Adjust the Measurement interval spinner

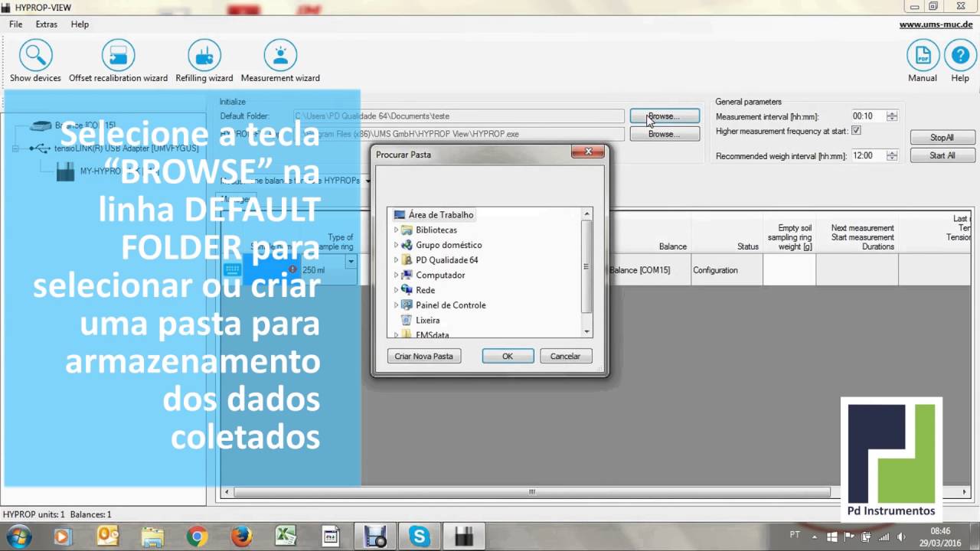click(x=892, y=116)
